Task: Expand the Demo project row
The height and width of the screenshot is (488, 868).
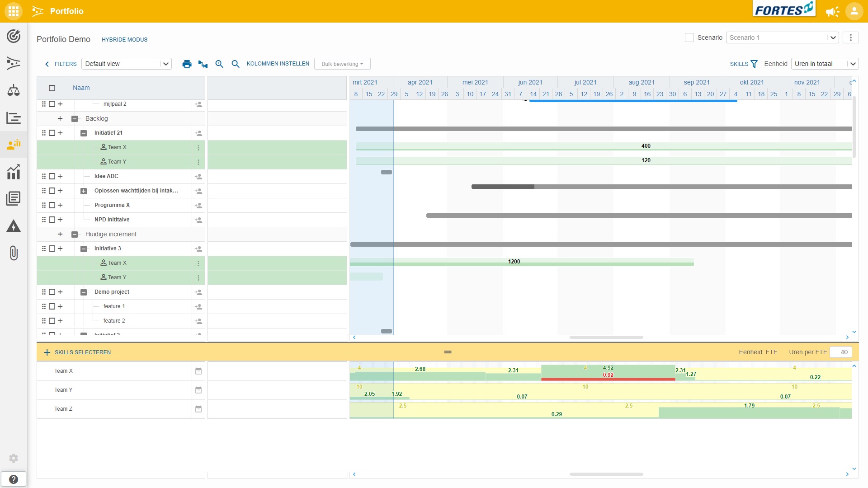Action: [x=60, y=292]
